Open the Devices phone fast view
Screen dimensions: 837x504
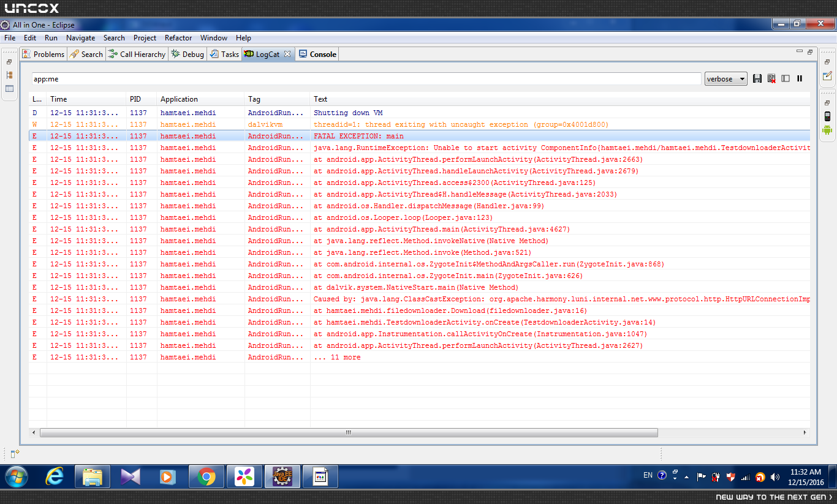pyautogui.click(x=827, y=116)
